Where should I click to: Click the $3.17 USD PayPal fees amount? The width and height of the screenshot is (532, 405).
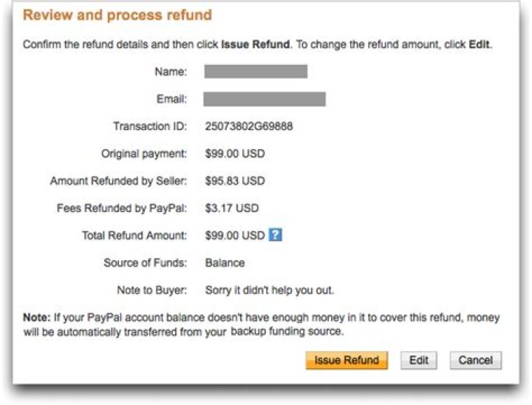coord(232,208)
